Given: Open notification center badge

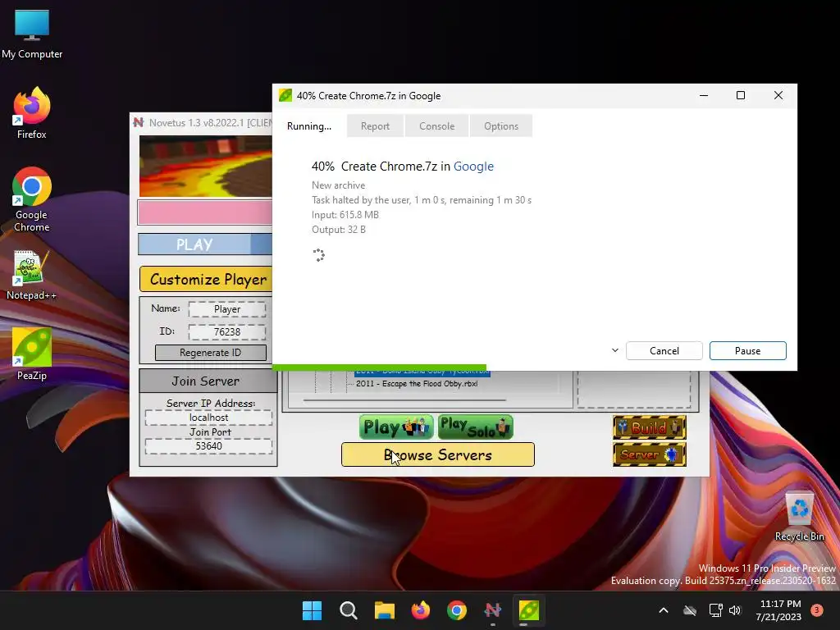Looking at the screenshot, I should tap(816, 610).
